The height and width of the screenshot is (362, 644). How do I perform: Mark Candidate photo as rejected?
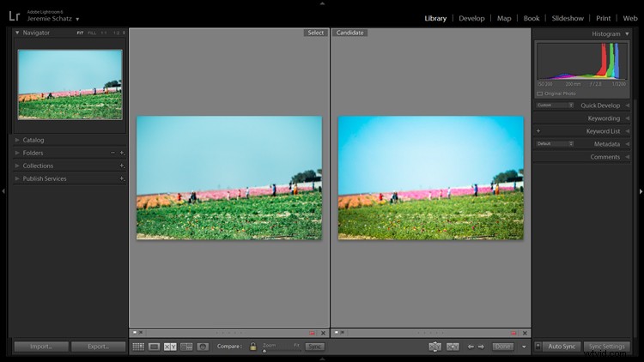pyautogui.click(x=342, y=333)
